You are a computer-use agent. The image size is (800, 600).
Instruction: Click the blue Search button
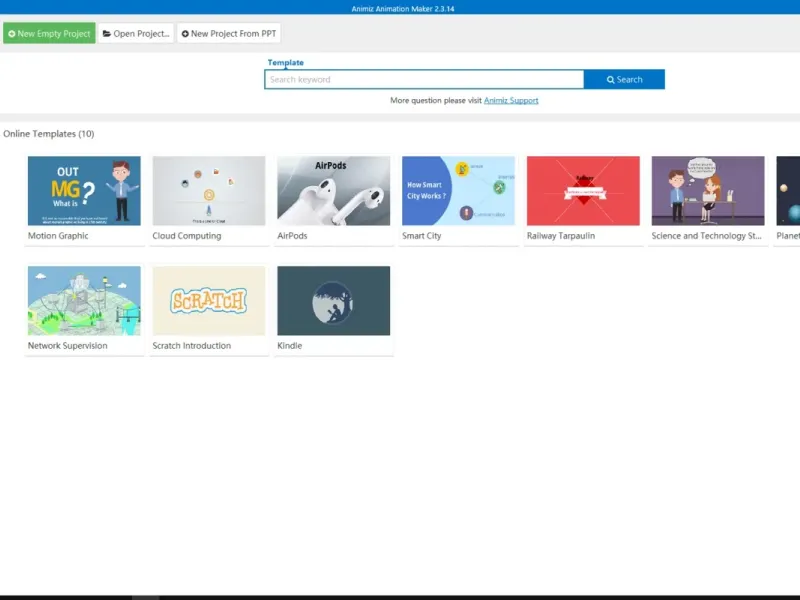624,80
